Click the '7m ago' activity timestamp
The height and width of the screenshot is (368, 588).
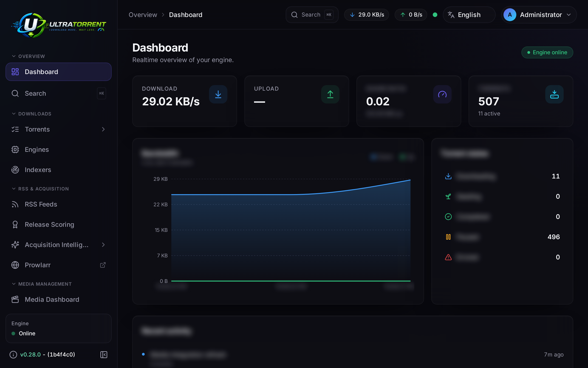pos(554,355)
